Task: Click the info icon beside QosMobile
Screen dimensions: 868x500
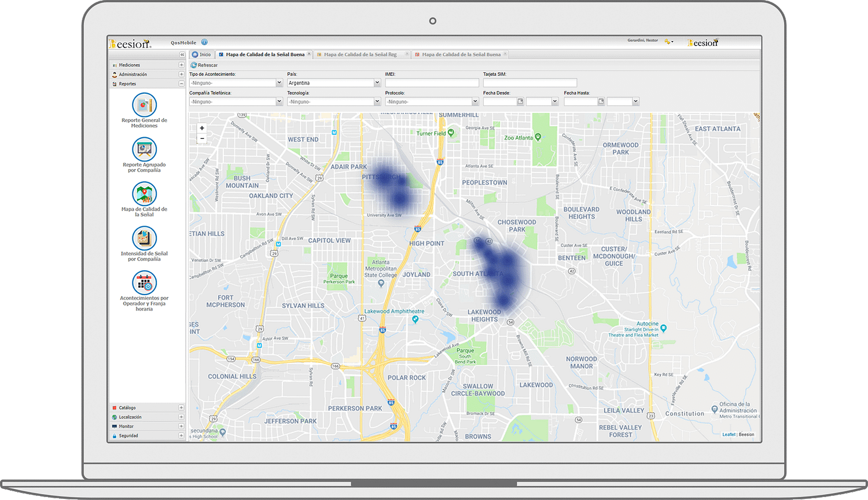Action: tap(204, 42)
